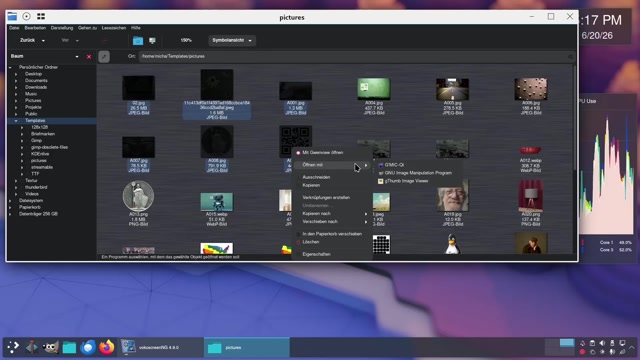Click the computer icon in the toolbar
Screen dimensions: 640x360
[152, 40]
